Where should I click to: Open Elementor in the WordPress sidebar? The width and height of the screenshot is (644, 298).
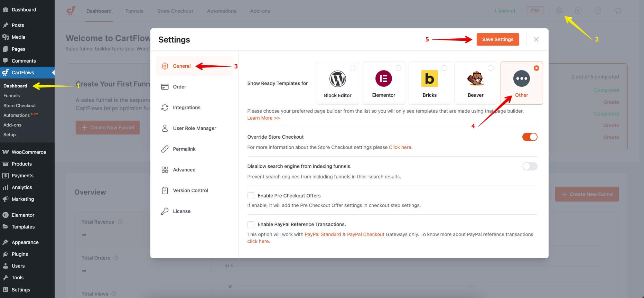tap(27, 215)
